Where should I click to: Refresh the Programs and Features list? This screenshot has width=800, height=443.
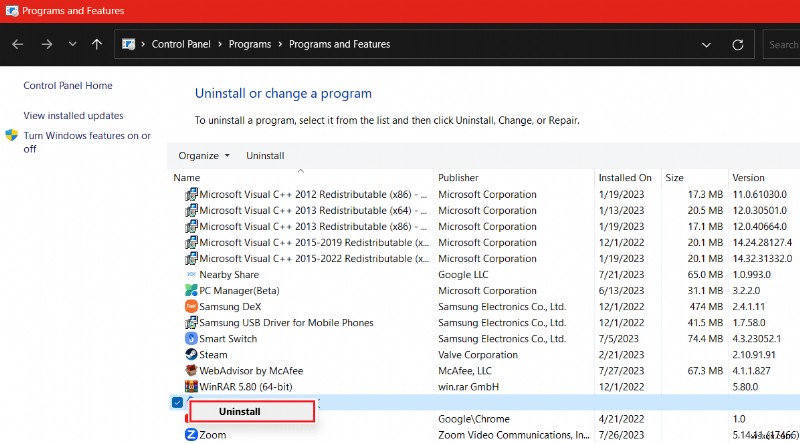(x=738, y=45)
